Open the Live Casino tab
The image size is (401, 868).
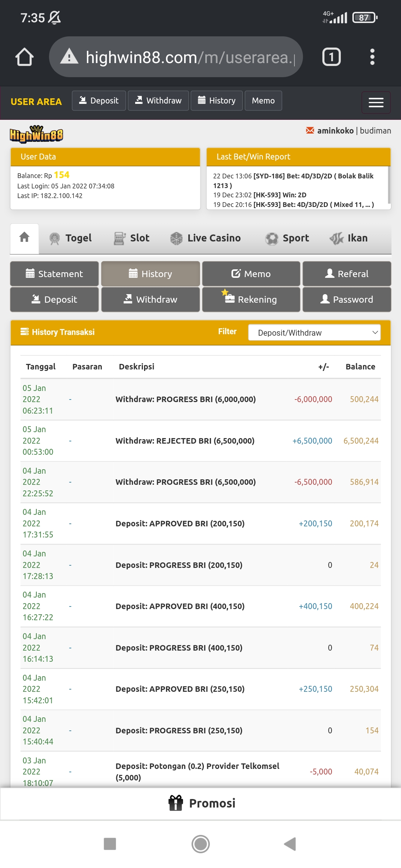(205, 238)
